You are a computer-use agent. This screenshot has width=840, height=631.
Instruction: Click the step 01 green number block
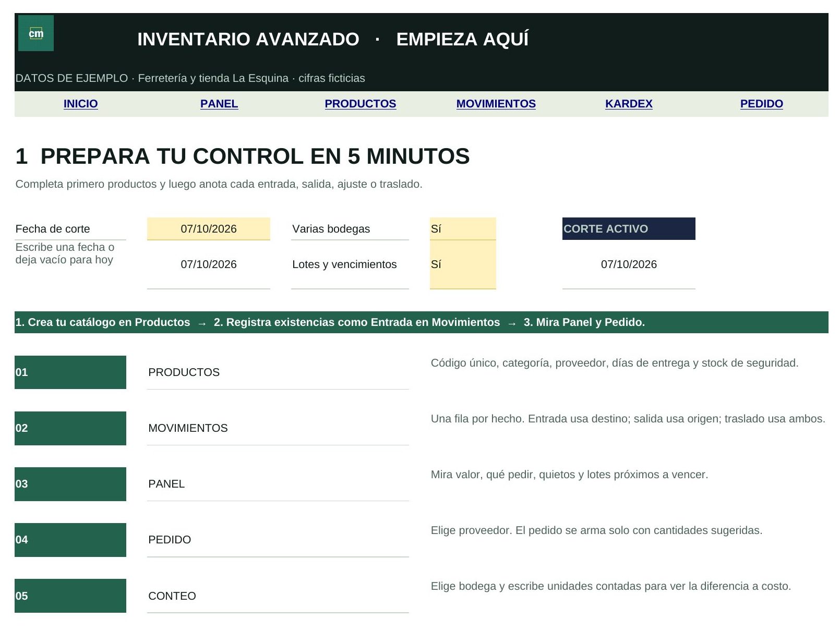point(70,372)
